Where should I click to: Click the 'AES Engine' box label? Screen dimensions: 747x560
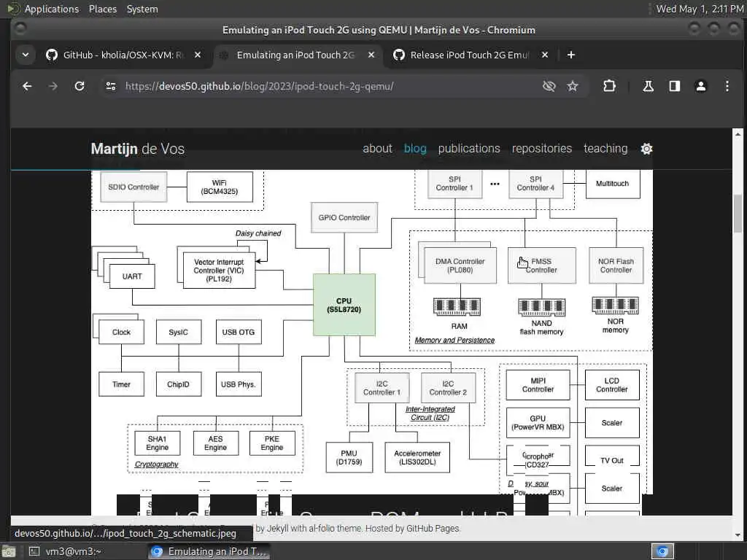[x=215, y=443]
